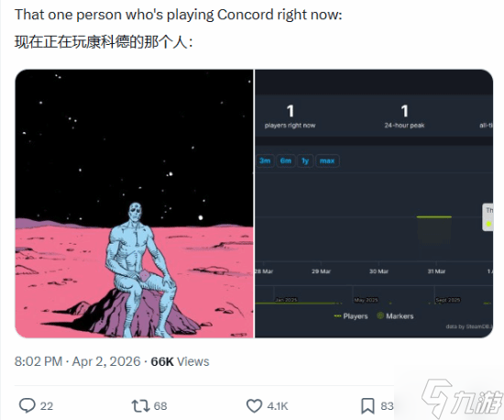Bookmark the tweet with bookmark icon
Image resolution: width=504 pixels, height=420 pixels.
[367, 406]
